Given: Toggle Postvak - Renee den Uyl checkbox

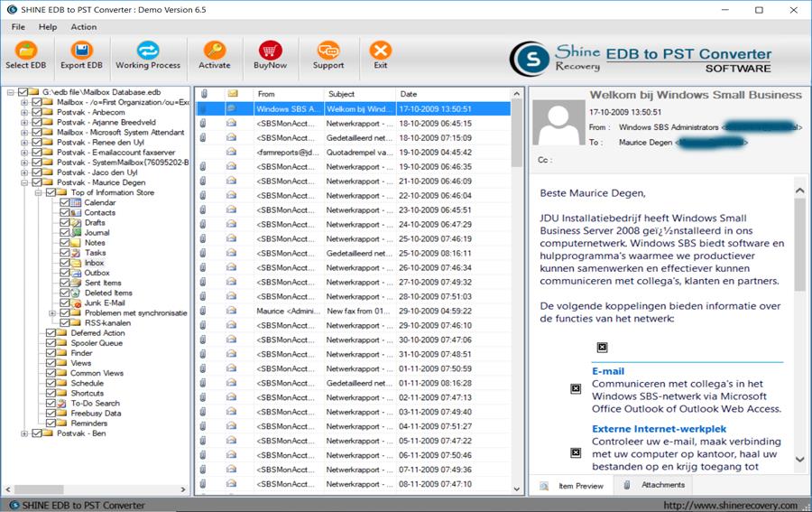Looking at the screenshot, I should 36,143.
